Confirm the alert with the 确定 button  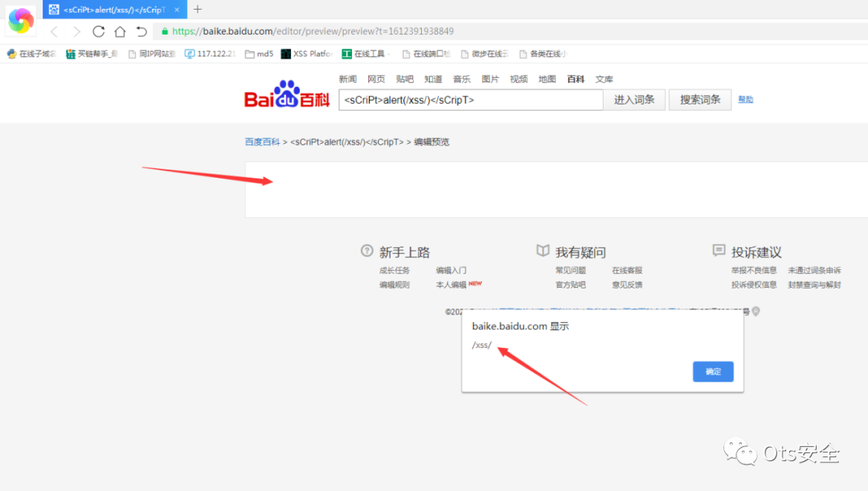tap(713, 371)
